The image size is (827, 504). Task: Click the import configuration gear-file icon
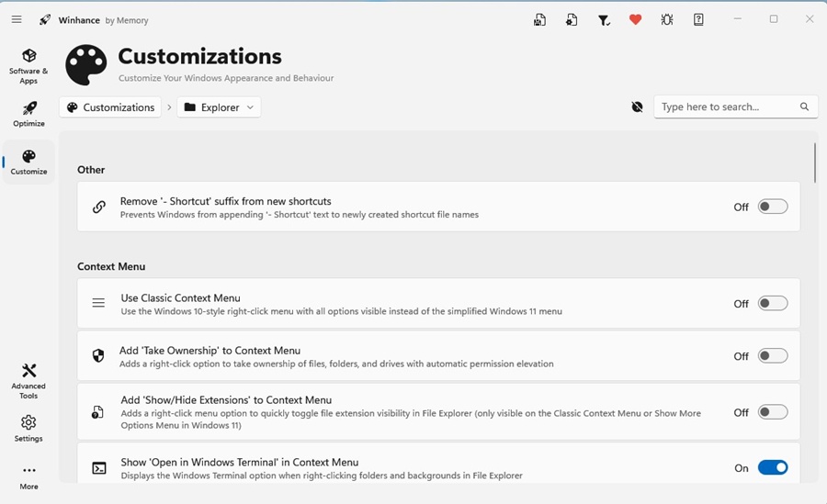(x=572, y=19)
